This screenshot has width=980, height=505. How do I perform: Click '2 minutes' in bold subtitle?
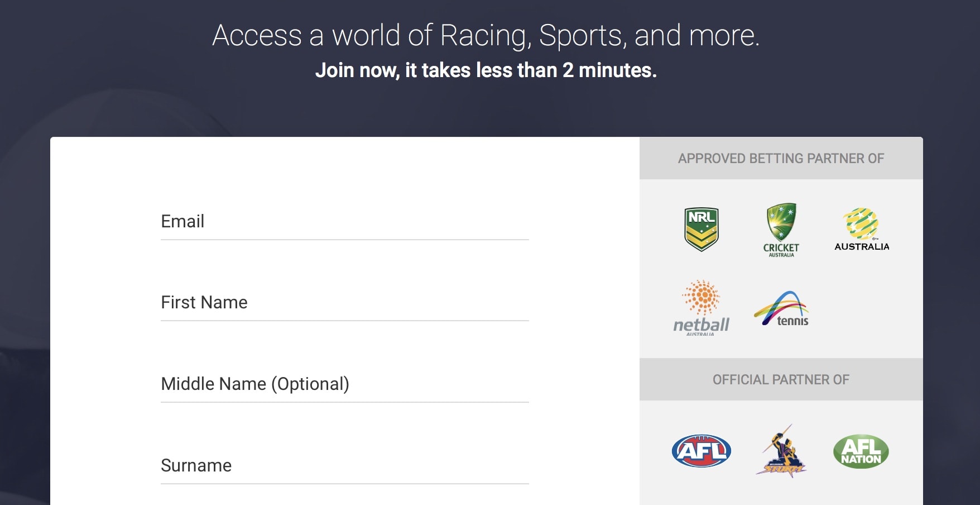point(609,70)
